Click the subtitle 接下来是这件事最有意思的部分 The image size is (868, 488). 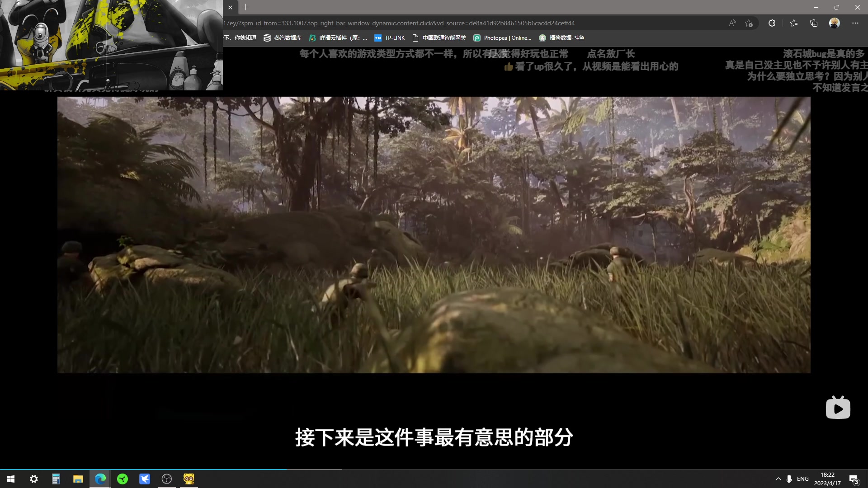434,437
